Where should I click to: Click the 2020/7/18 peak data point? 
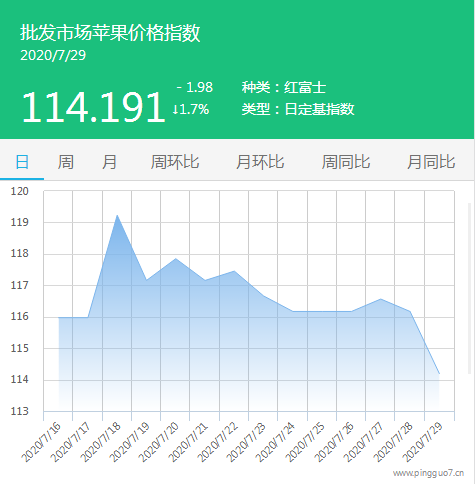click(x=117, y=215)
